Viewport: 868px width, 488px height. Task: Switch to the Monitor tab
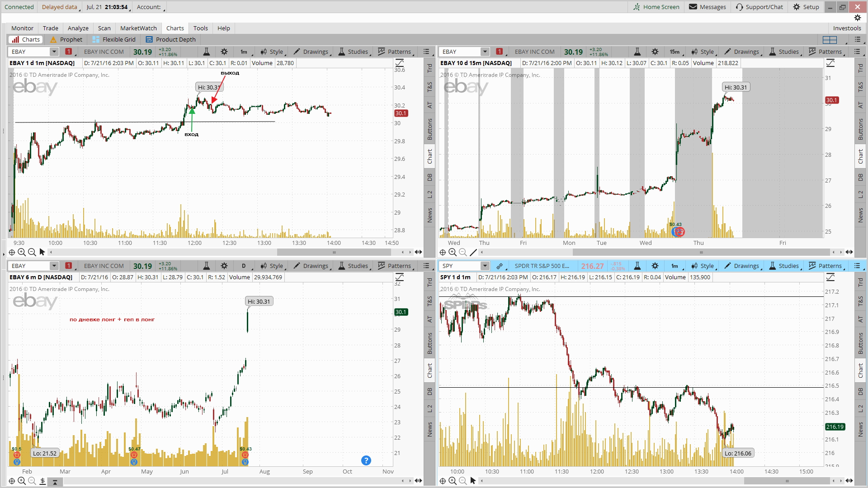(22, 28)
